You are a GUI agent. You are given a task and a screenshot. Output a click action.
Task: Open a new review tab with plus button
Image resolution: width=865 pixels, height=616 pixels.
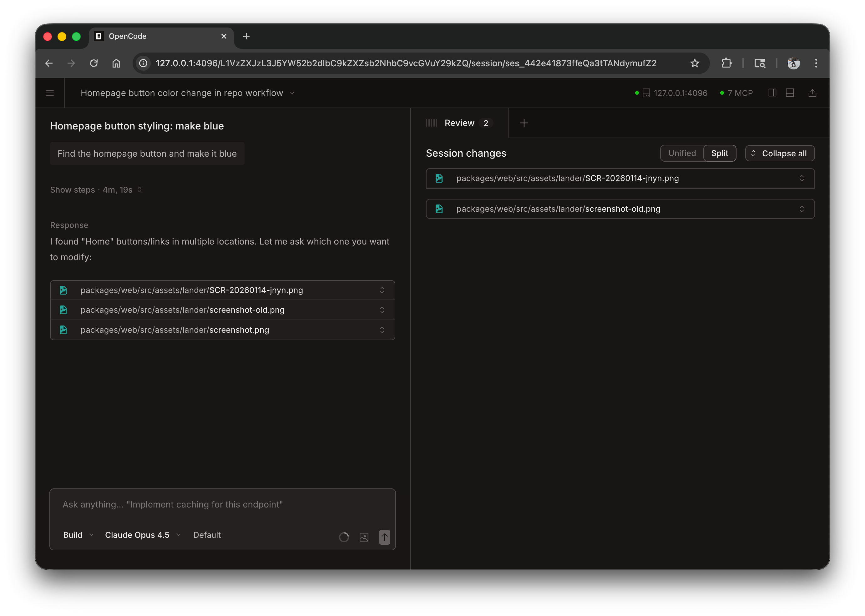pyautogui.click(x=524, y=123)
